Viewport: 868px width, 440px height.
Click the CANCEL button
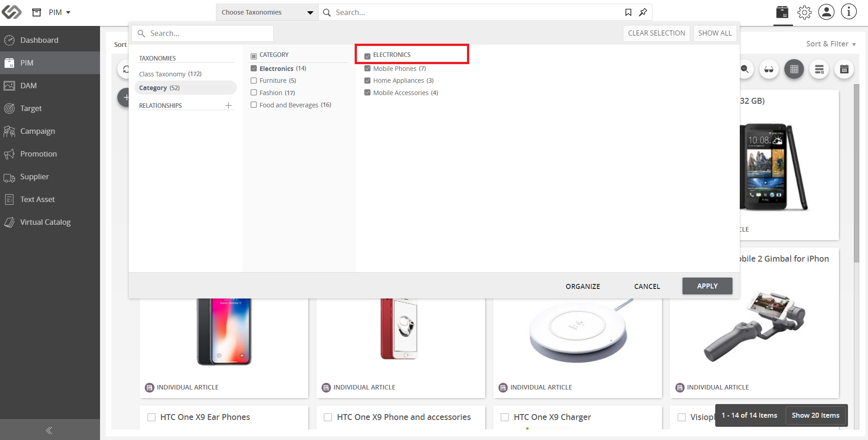coord(647,286)
